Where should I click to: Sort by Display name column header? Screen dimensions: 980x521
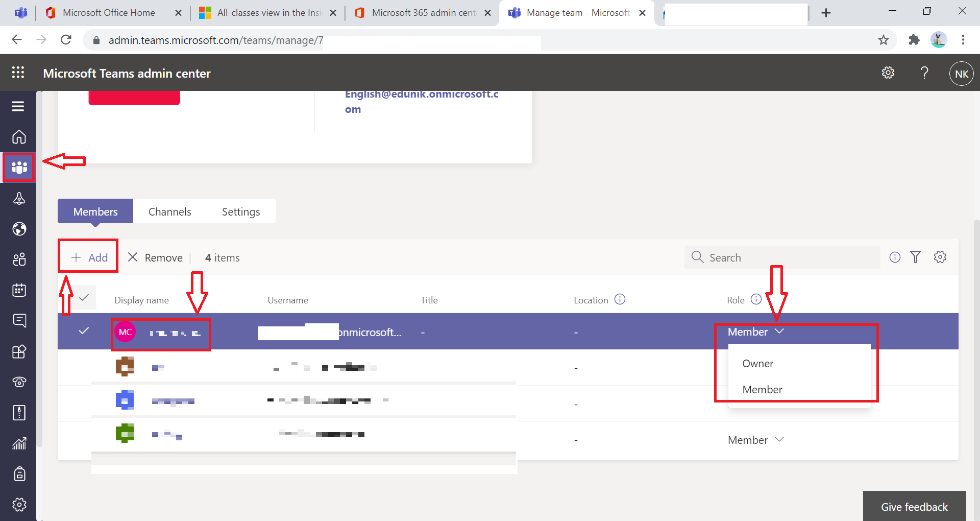tap(141, 300)
